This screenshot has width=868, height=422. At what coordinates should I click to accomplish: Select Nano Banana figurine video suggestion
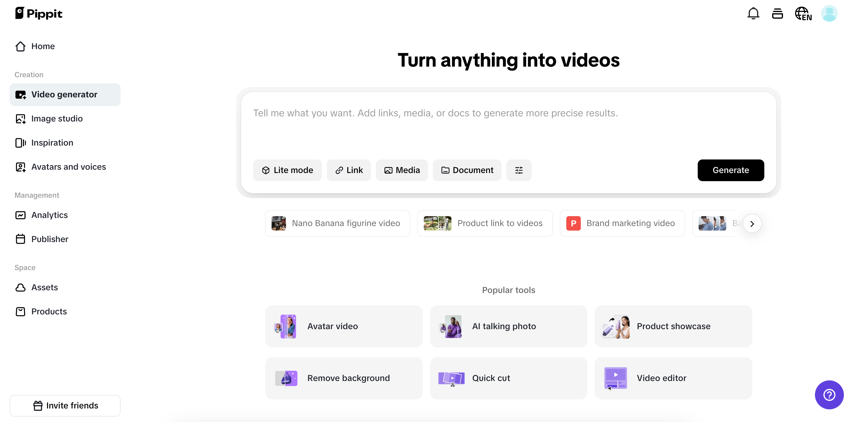tap(338, 223)
